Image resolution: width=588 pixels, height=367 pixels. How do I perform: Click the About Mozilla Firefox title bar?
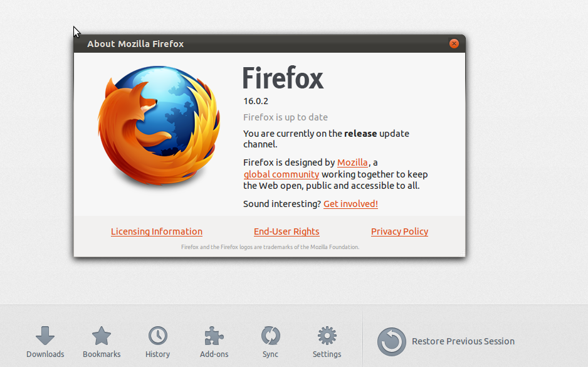pyautogui.click(x=270, y=43)
